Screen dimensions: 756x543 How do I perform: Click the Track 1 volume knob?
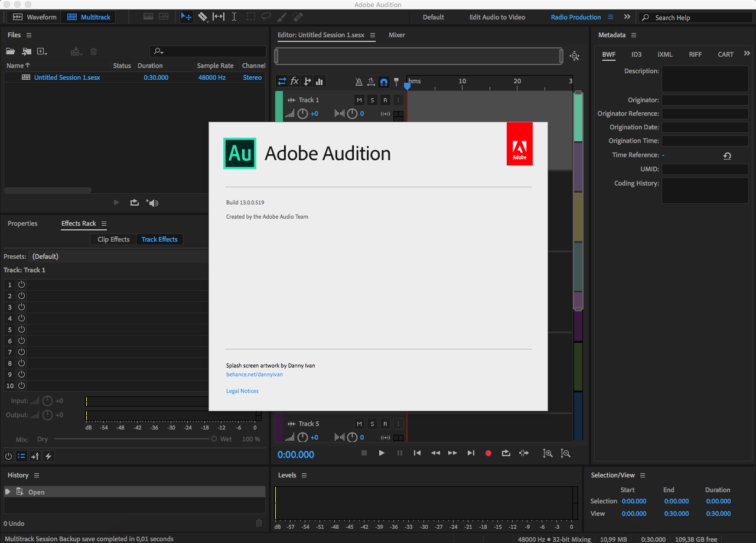tap(302, 113)
